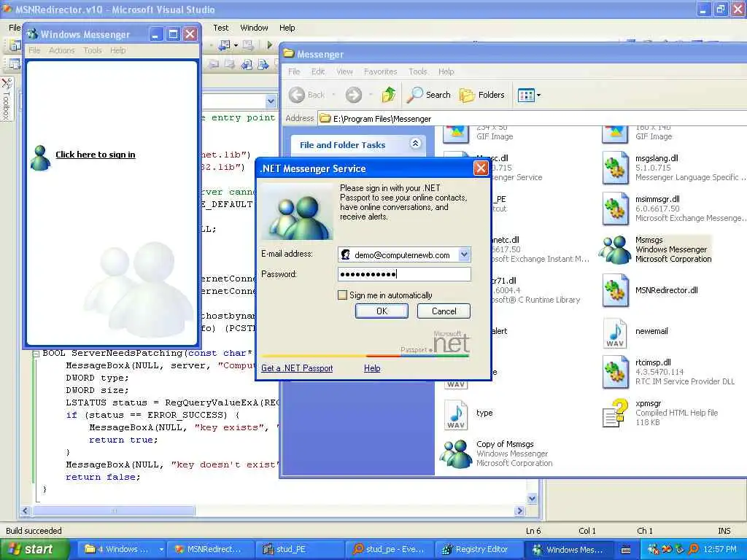Screen dimensions: 747x560
Task: Click the Back arrow in Messenger Explorer window
Action: tap(297, 95)
